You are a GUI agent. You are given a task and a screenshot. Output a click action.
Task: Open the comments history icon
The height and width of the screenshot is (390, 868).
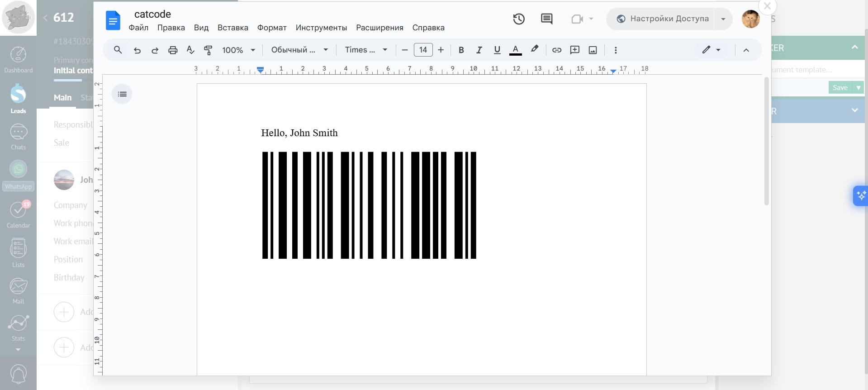[546, 19]
